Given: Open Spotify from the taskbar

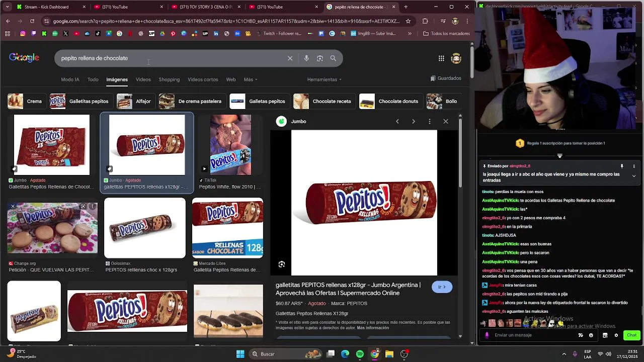Looking at the screenshot, I should pos(360,354).
